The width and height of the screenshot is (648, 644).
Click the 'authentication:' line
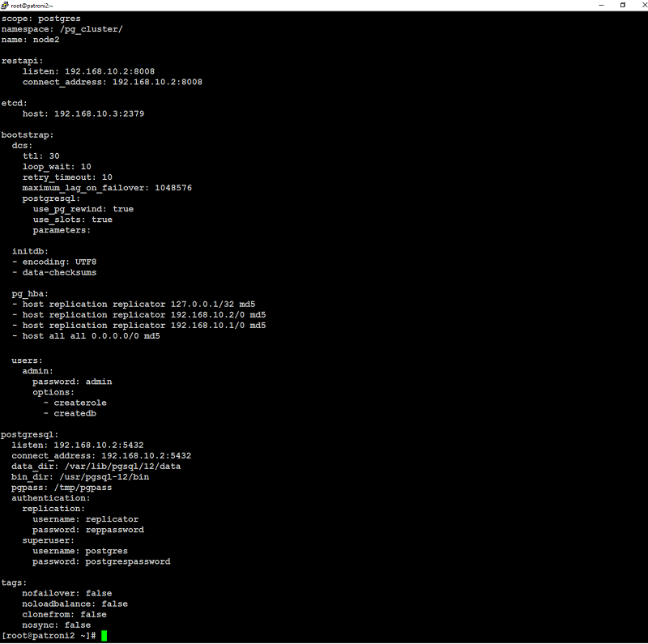click(51, 498)
